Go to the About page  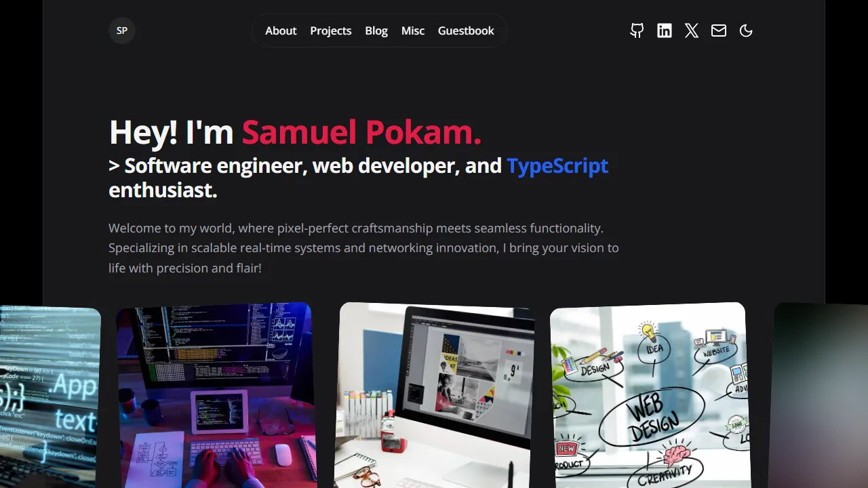pyautogui.click(x=281, y=30)
